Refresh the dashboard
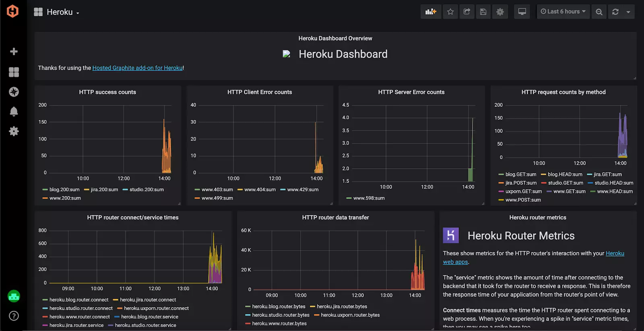The height and width of the screenshot is (331, 644). pyautogui.click(x=615, y=12)
